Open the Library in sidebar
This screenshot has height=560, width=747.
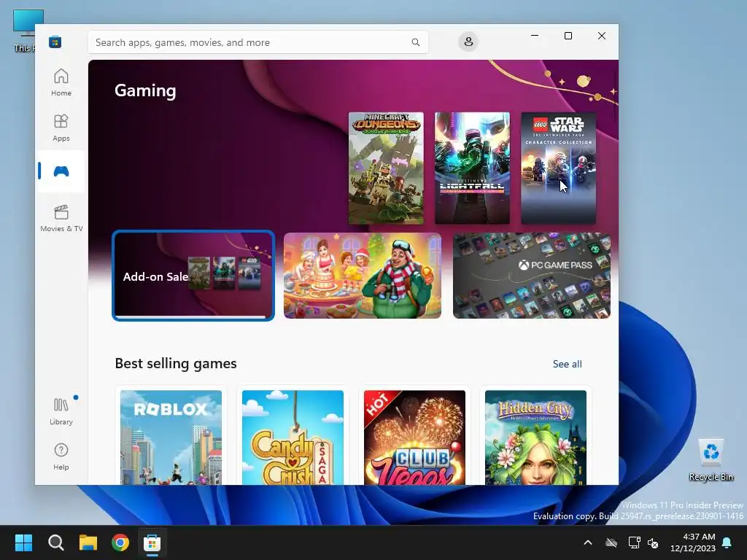61,411
